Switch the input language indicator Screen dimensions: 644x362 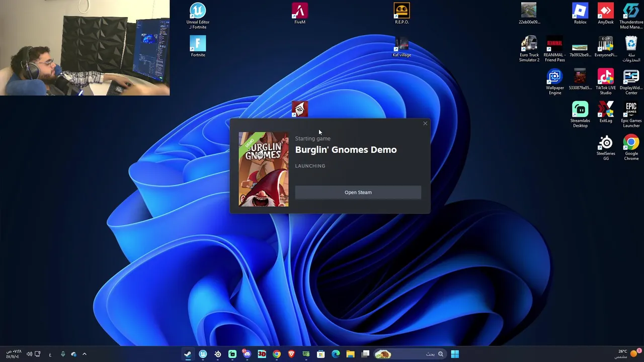coord(50,354)
